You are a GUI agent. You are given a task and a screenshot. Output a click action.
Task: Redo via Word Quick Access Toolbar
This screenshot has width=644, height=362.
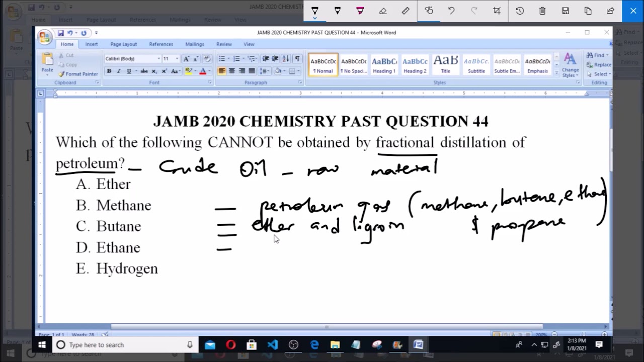pyautogui.click(x=84, y=33)
